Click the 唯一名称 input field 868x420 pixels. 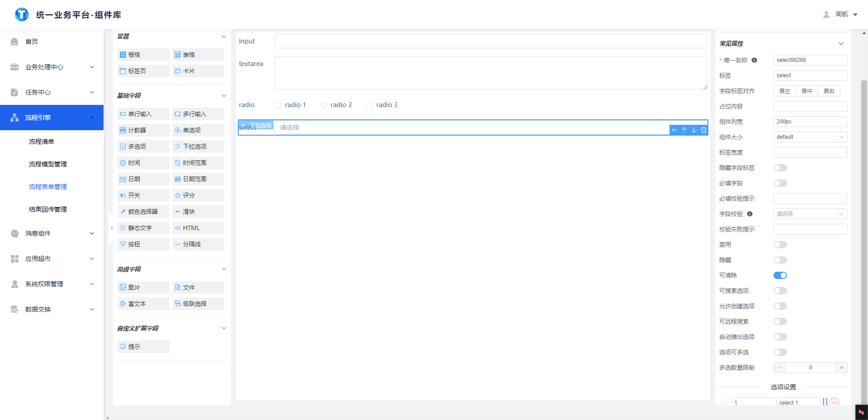[810, 60]
